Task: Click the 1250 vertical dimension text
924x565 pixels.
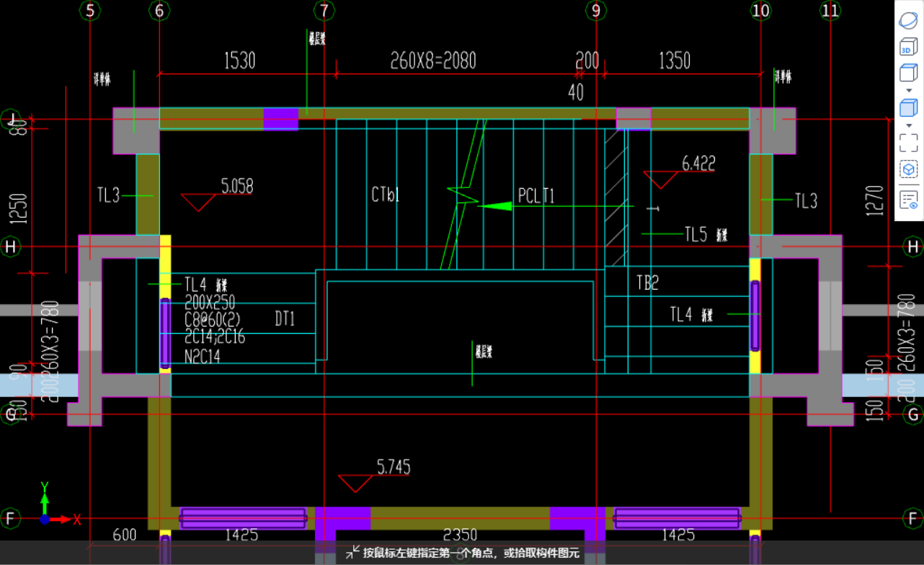Action: click(x=19, y=209)
